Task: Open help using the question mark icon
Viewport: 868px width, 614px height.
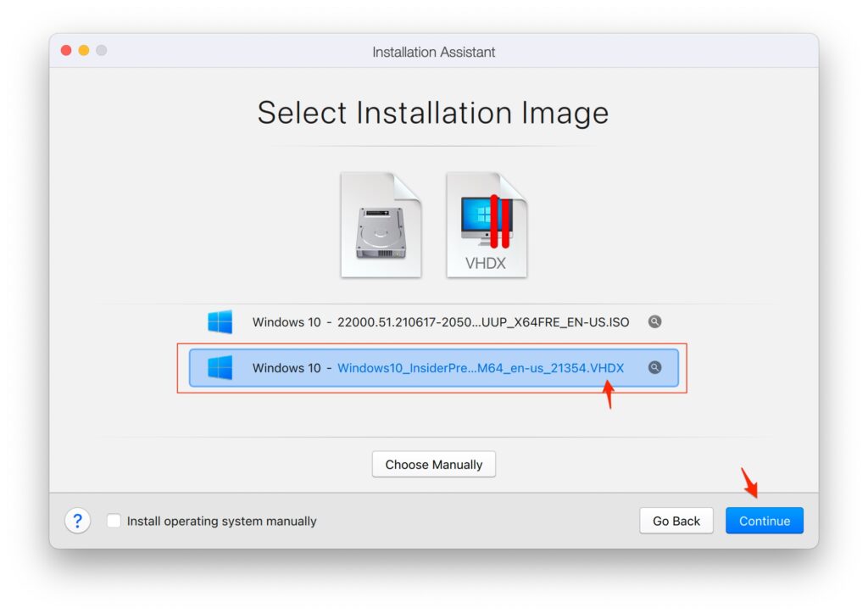Action: click(77, 520)
